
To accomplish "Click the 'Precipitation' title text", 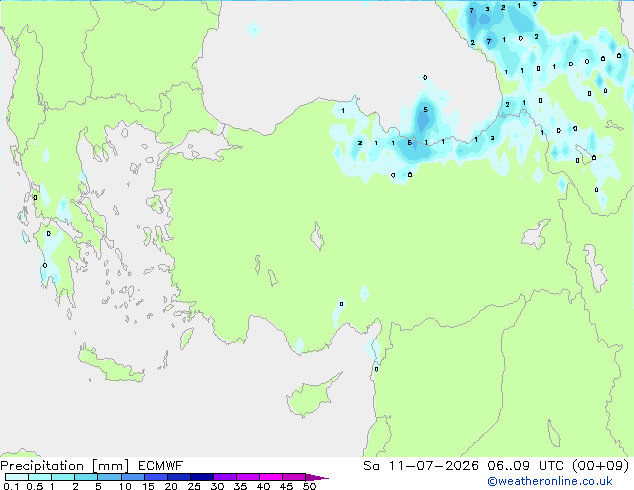I will [x=42, y=466].
